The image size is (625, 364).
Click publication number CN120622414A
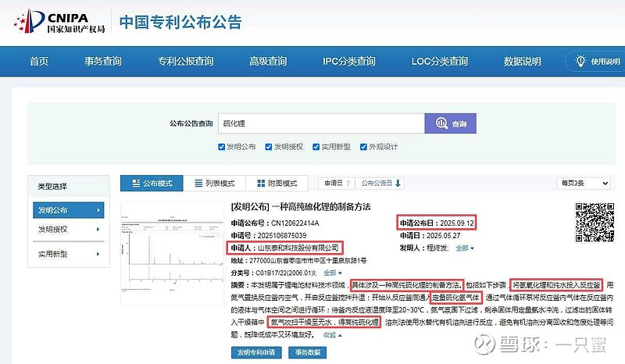pyautogui.click(x=295, y=223)
